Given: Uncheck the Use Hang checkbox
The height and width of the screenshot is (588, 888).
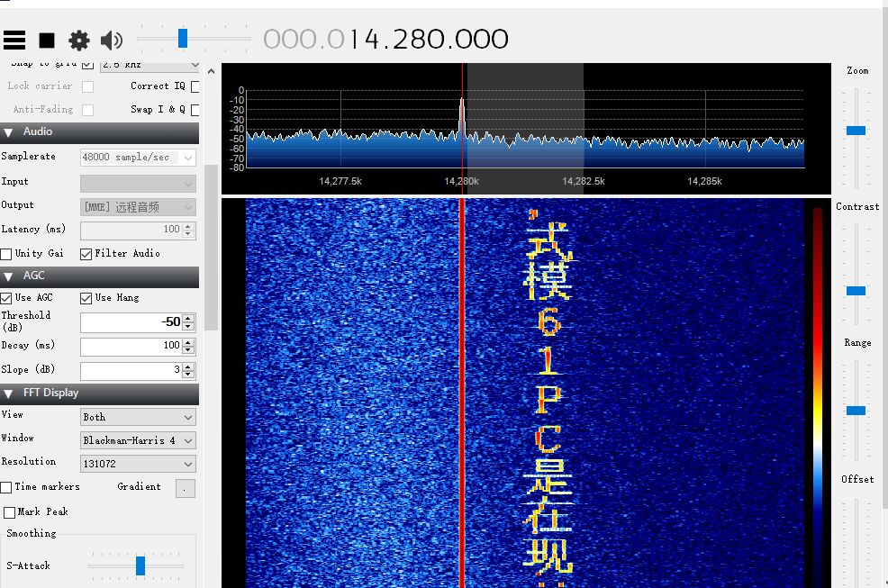Looking at the screenshot, I should 86,298.
